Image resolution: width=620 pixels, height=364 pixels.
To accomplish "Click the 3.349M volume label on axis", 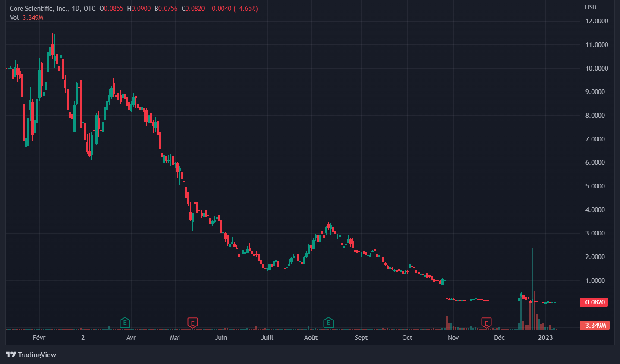I will [x=595, y=325].
